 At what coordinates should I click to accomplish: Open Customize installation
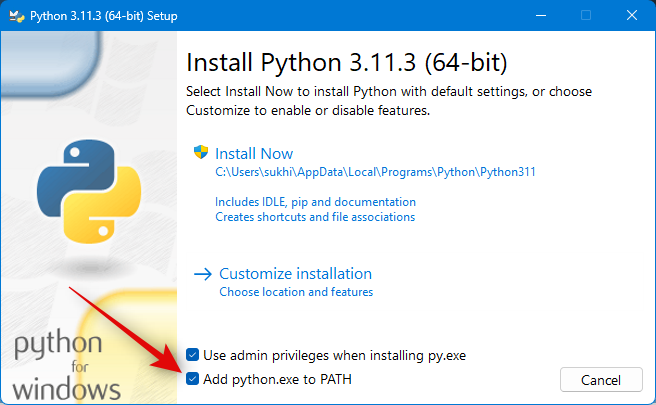295,274
